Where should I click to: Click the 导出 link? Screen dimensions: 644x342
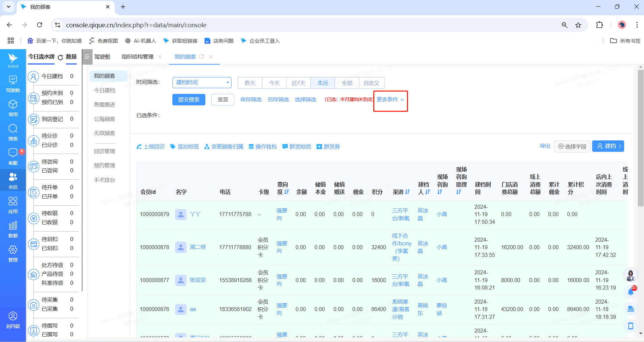coord(545,146)
